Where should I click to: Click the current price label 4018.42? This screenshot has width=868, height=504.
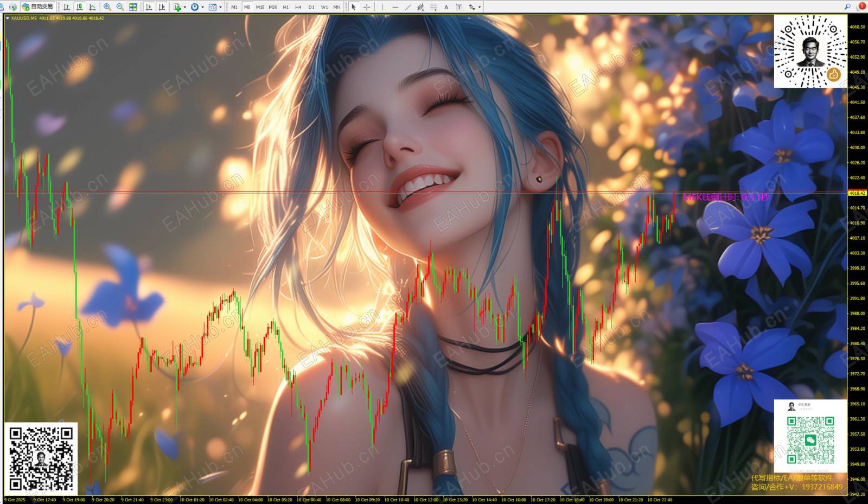click(858, 193)
